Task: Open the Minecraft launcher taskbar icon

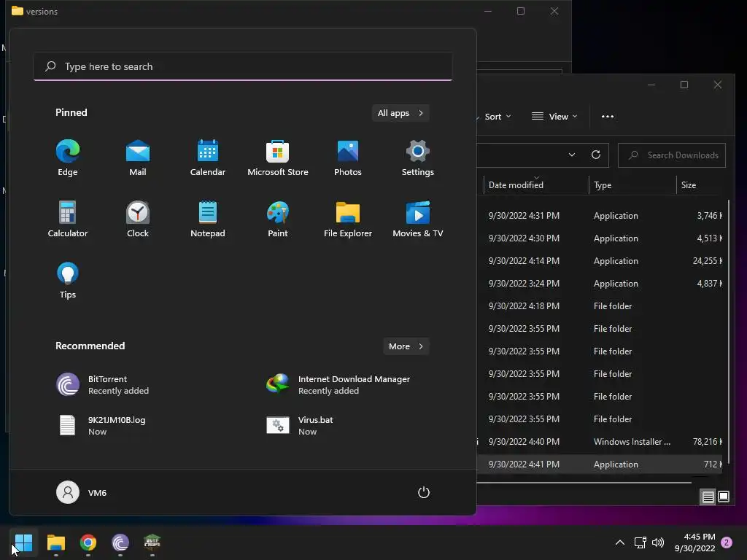Action: pos(152,542)
